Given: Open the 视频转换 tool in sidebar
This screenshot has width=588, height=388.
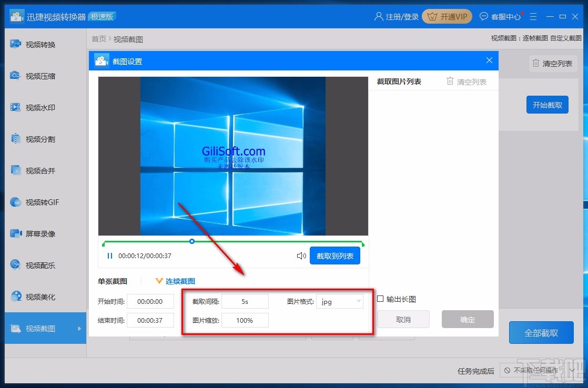Looking at the screenshot, I should tap(39, 44).
